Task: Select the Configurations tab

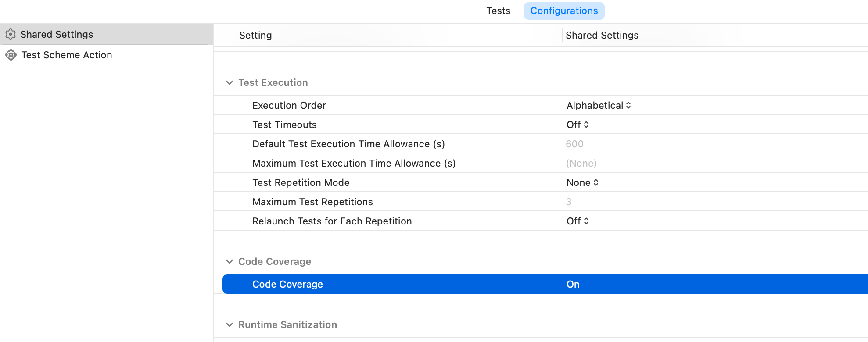Action: 564,11
